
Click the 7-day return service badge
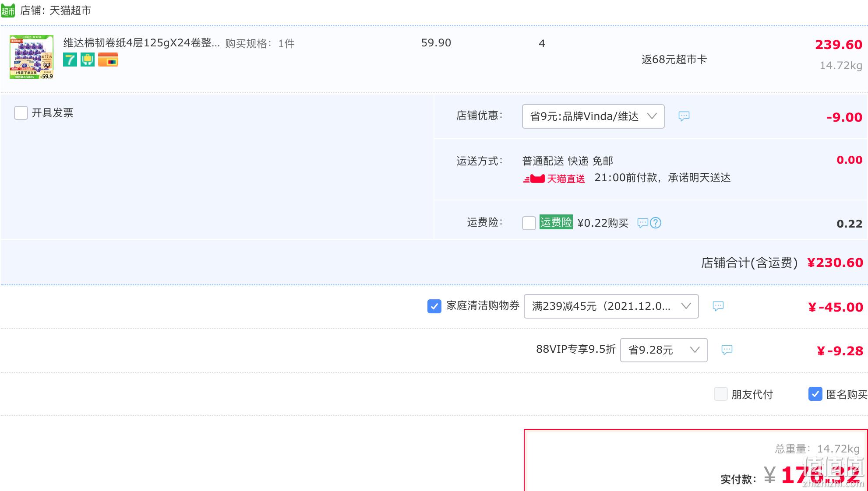70,60
